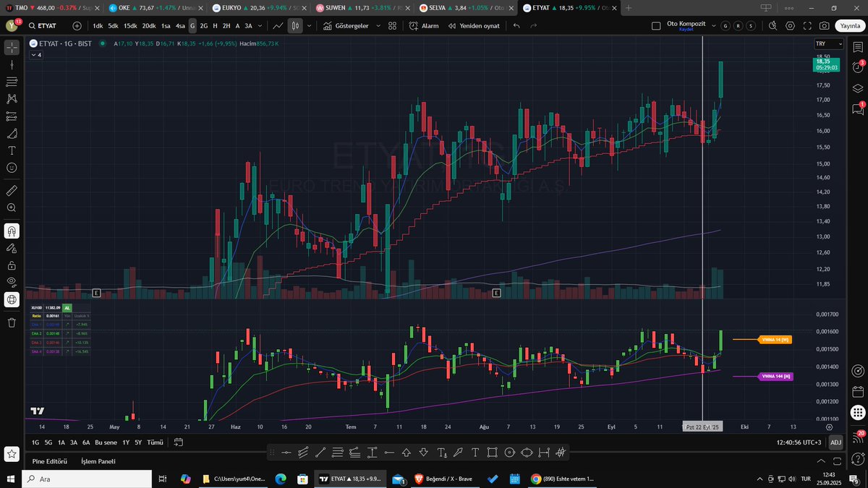Open the Pine Editörü panel
Image resolution: width=868 pixels, height=488 pixels.
[50, 461]
